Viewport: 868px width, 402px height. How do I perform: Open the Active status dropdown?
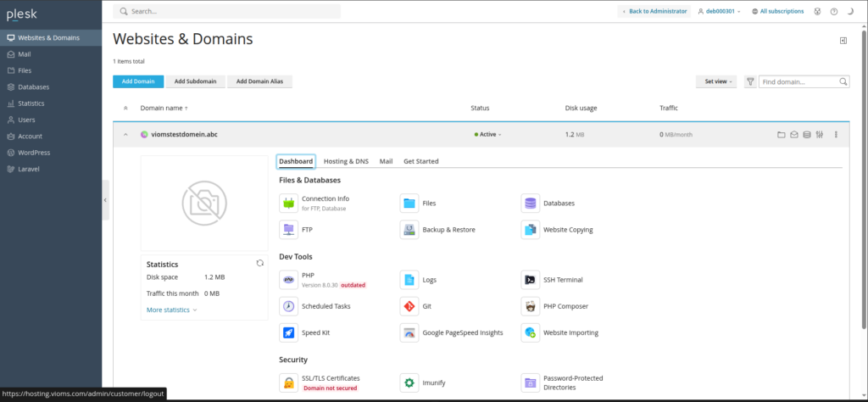(487, 135)
